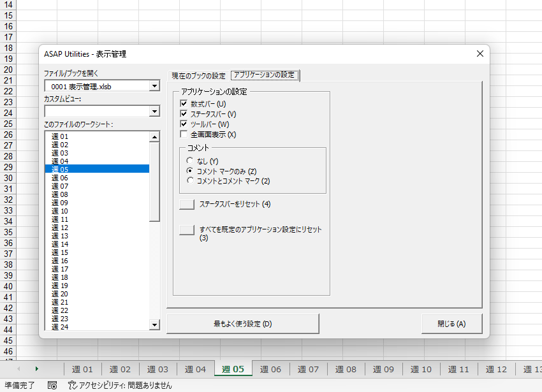Select 週 07 in the worksheet list
The image size is (542, 392).
(97, 186)
